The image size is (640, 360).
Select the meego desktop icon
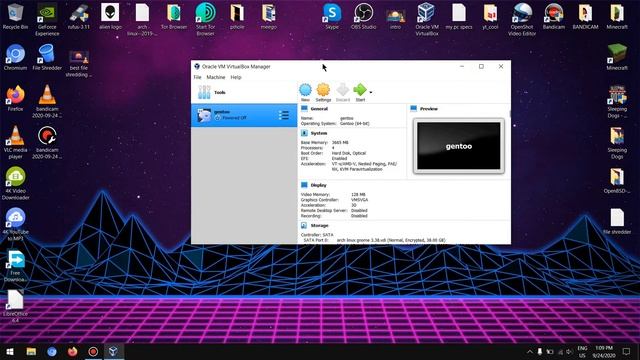tap(269, 17)
